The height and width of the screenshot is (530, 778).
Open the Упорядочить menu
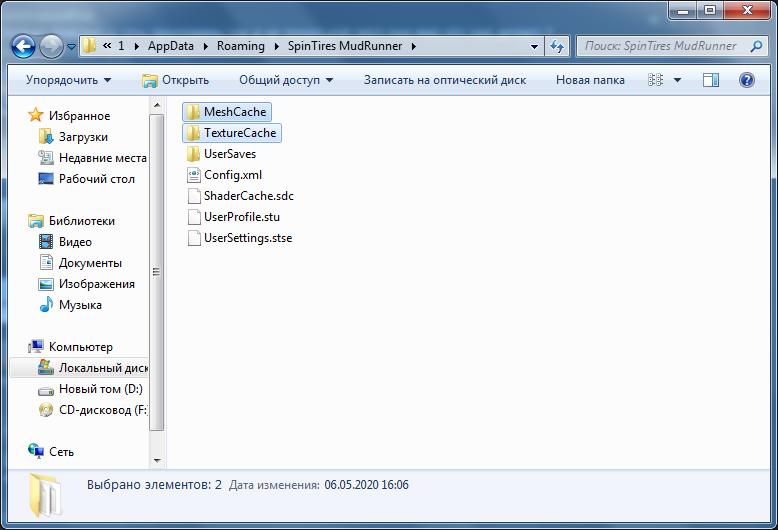(x=68, y=80)
